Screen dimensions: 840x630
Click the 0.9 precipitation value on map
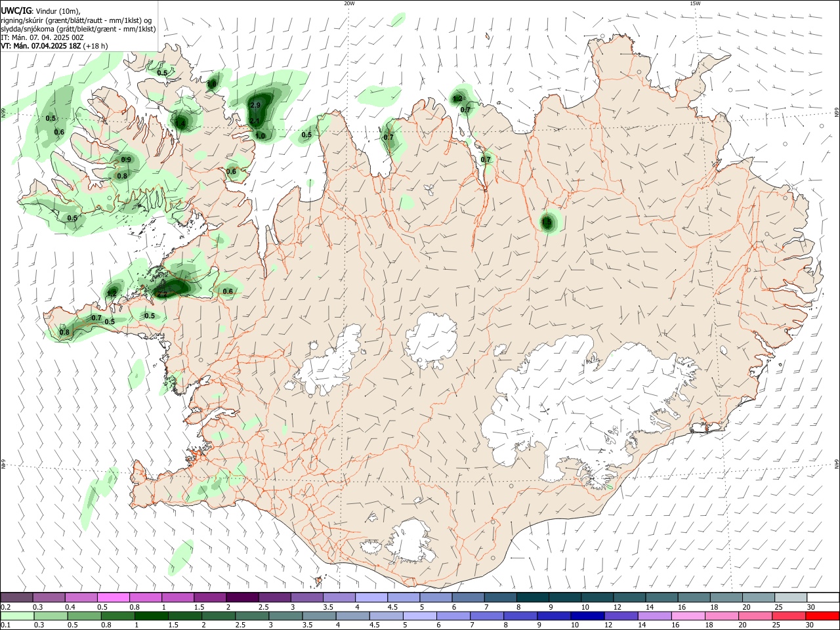pyautogui.click(x=126, y=159)
